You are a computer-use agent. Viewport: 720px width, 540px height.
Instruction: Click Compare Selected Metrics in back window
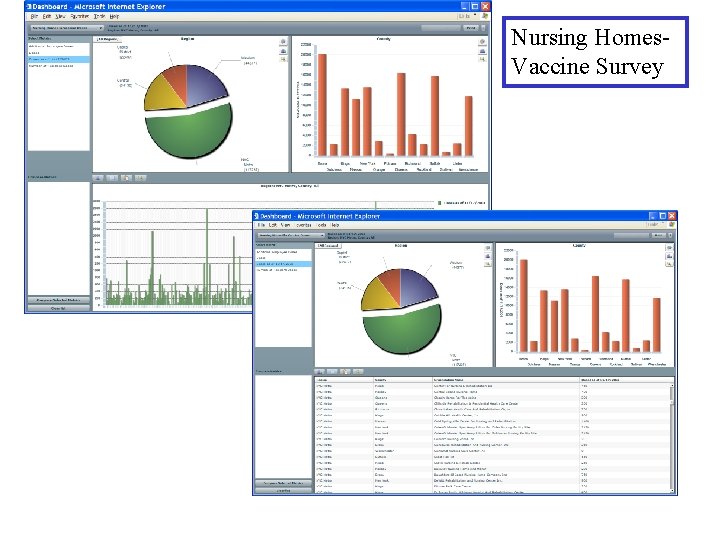pos(58,300)
